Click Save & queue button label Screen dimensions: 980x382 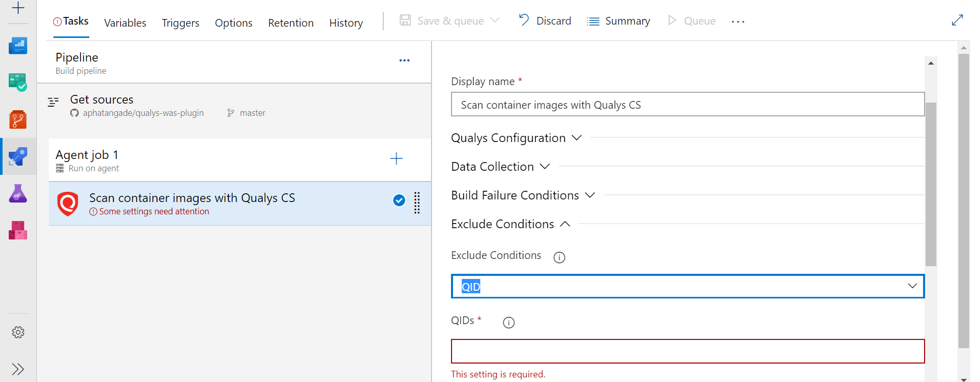click(x=450, y=21)
